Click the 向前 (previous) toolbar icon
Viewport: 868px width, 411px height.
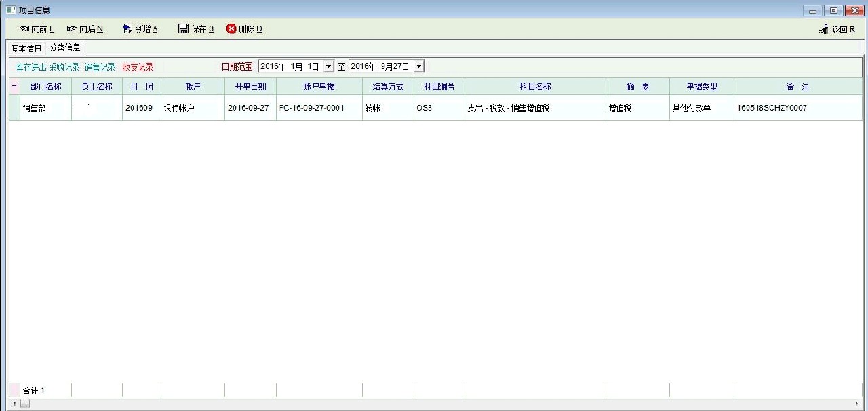click(x=24, y=28)
